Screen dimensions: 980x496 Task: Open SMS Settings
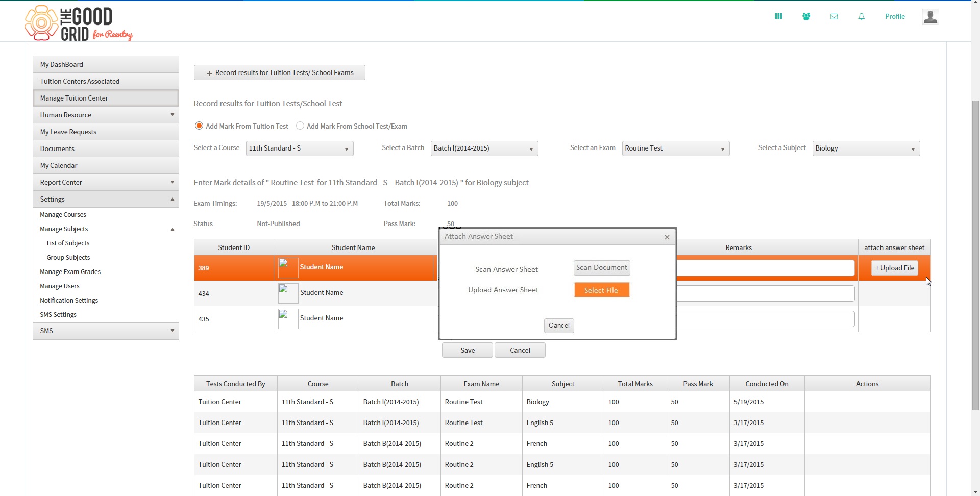click(58, 315)
